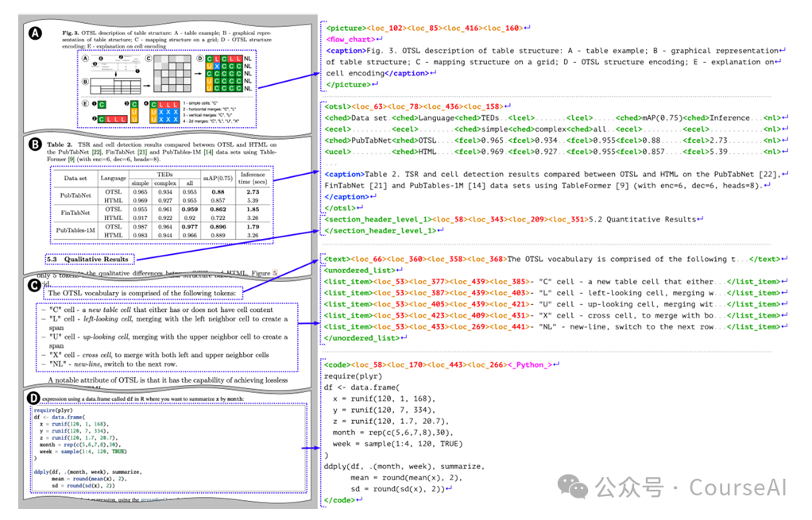Click the red flow_chart tag
812x520 pixels.
[x=350, y=38]
